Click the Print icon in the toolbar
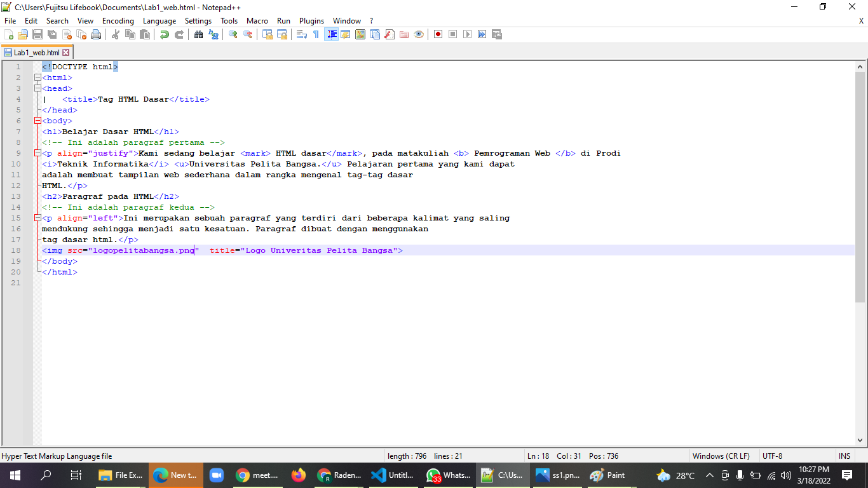The width and height of the screenshot is (868, 488). point(96,34)
